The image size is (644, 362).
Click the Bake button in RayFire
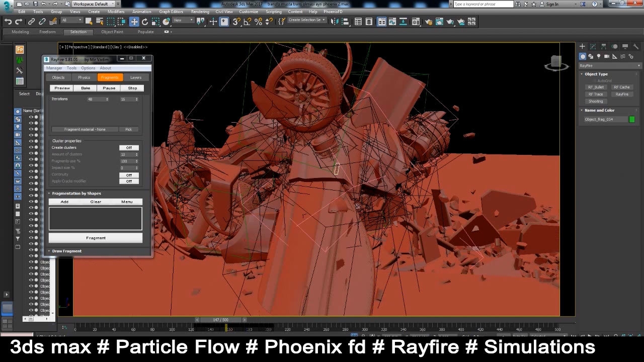86,88
